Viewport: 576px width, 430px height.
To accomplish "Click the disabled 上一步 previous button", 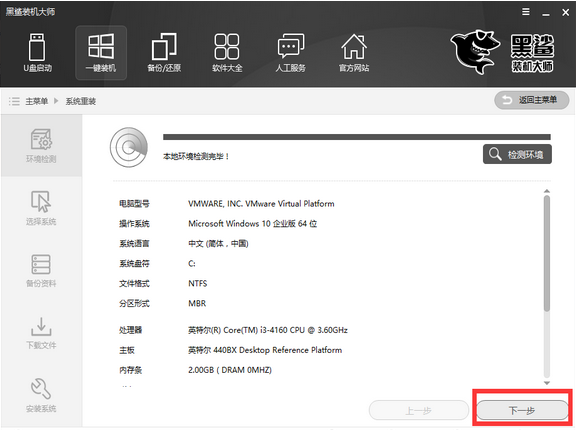I will point(419,410).
